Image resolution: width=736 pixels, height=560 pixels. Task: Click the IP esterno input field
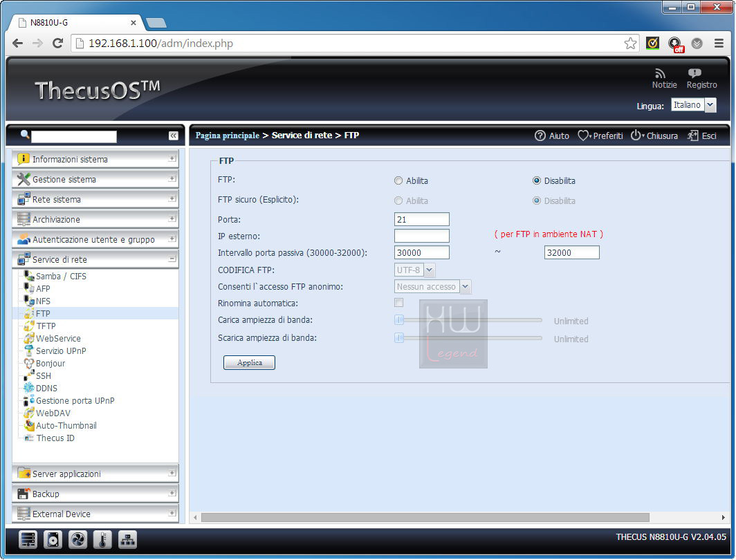pos(422,236)
